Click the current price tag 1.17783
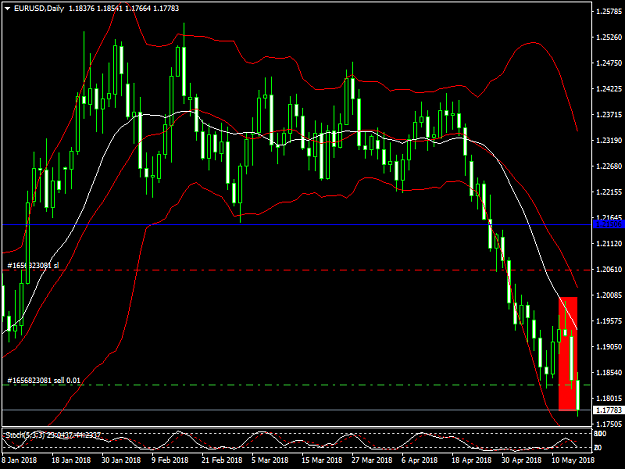The height and width of the screenshot is (469, 625). (609, 410)
